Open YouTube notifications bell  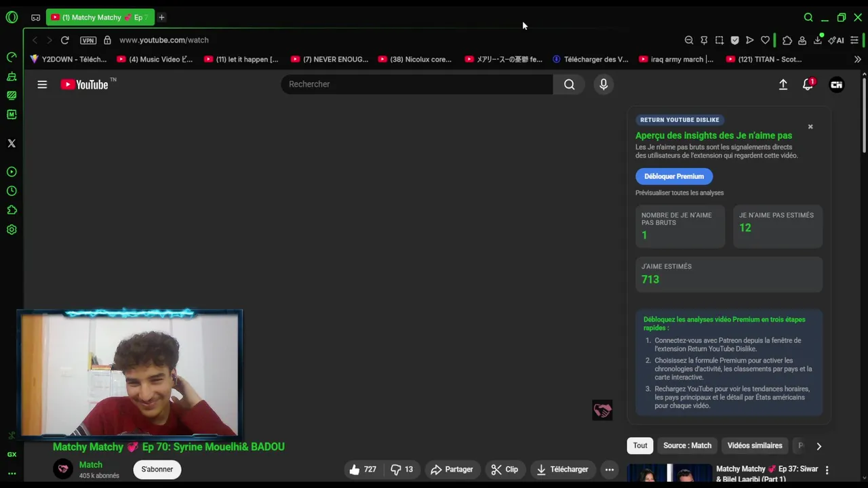[x=808, y=85]
